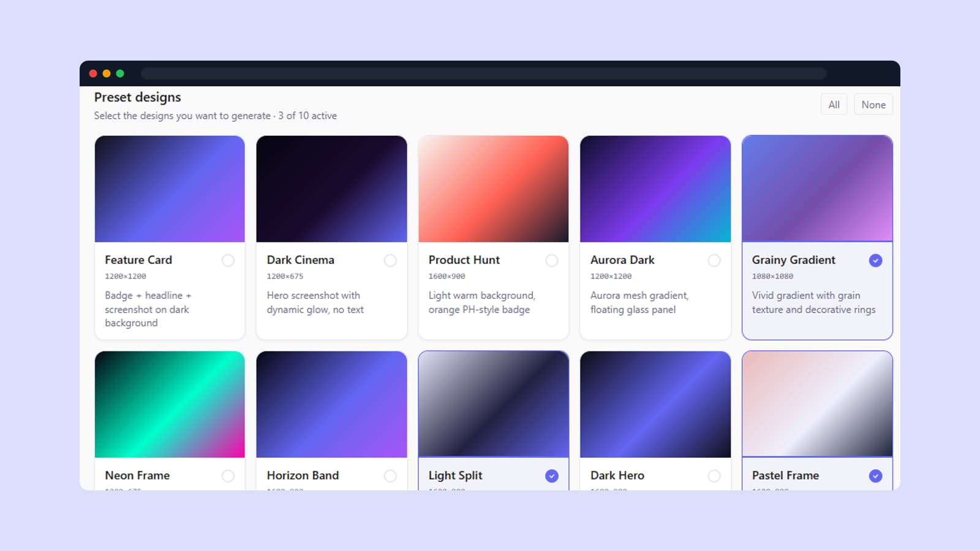Click the green traffic light button

[x=120, y=73]
